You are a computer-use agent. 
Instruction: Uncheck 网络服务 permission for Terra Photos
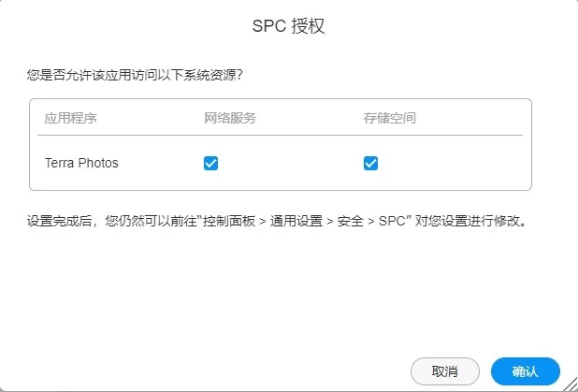(x=210, y=164)
